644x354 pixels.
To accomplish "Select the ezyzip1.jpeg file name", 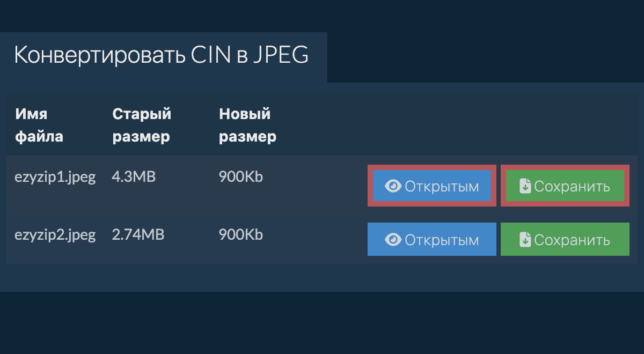I will click(x=55, y=177).
